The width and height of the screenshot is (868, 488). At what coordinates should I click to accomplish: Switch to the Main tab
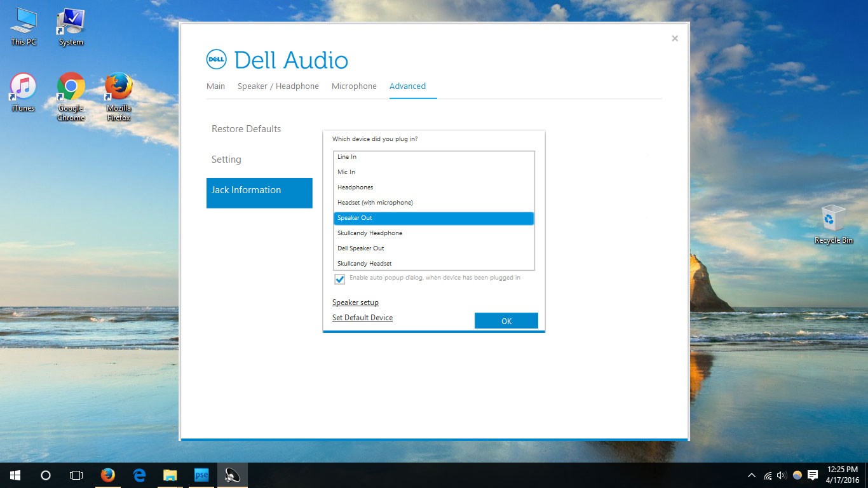(216, 86)
